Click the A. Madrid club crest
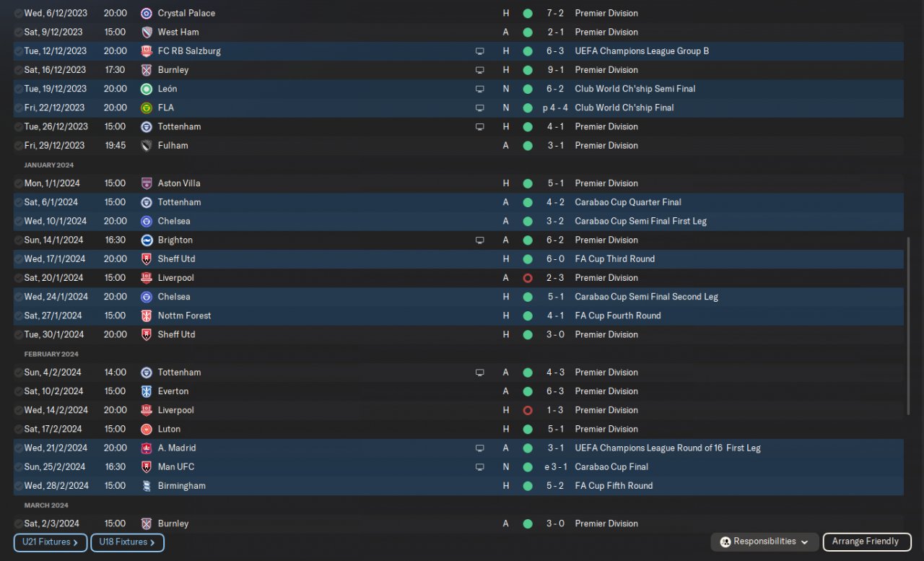924x561 pixels. (x=147, y=448)
